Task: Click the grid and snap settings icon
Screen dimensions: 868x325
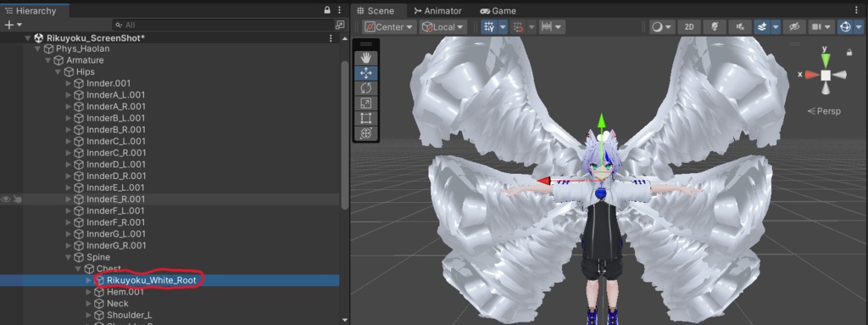Action: (x=547, y=26)
